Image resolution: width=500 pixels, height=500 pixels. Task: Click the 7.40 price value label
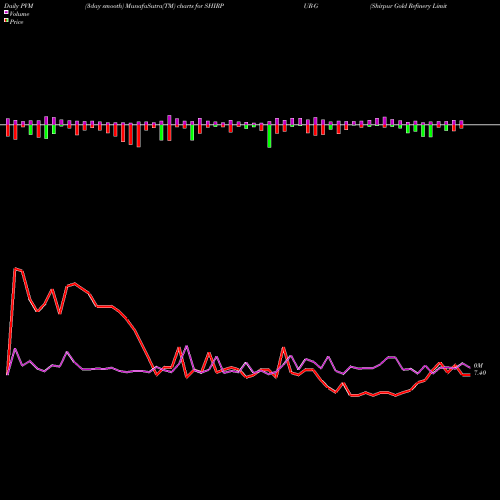click(480, 373)
